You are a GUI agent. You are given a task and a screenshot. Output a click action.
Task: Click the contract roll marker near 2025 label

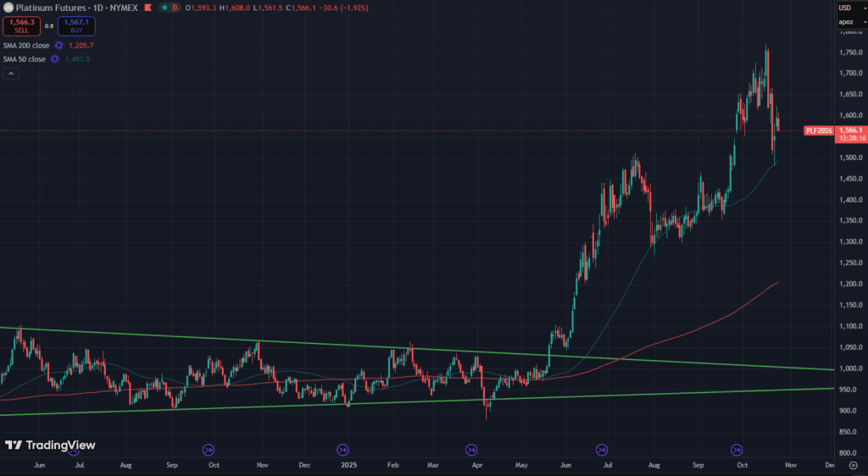click(x=343, y=450)
